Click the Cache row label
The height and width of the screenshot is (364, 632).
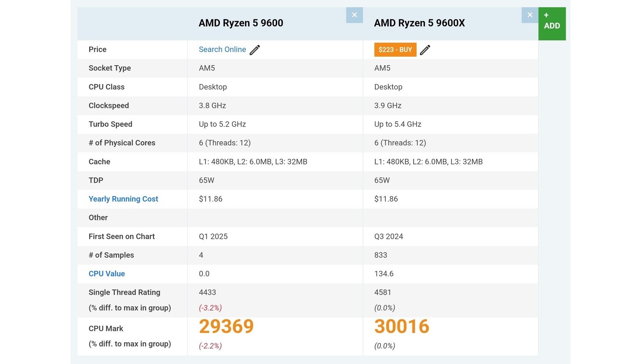pos(99,162)
